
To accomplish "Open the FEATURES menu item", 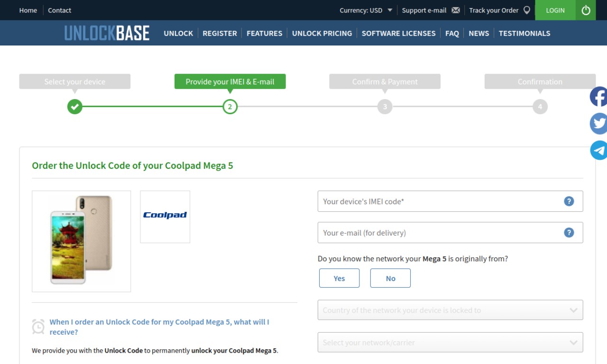I will [264, 33].
